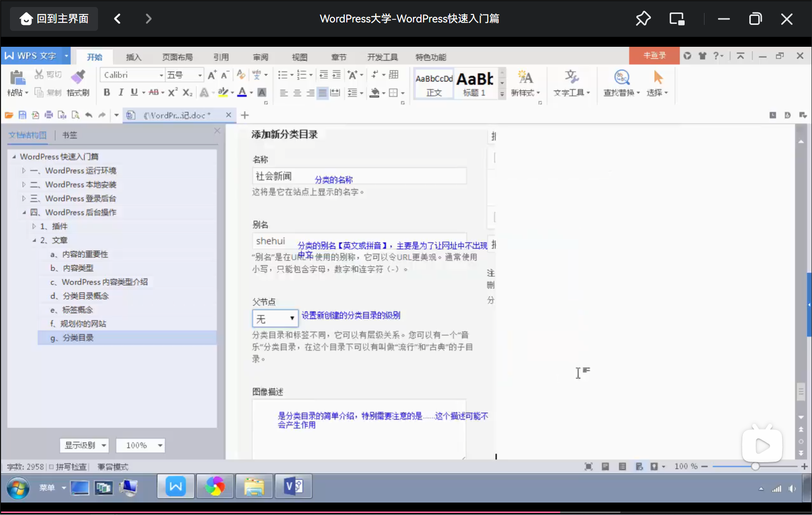Click the Format Painter brush icon

coord(78,76)
